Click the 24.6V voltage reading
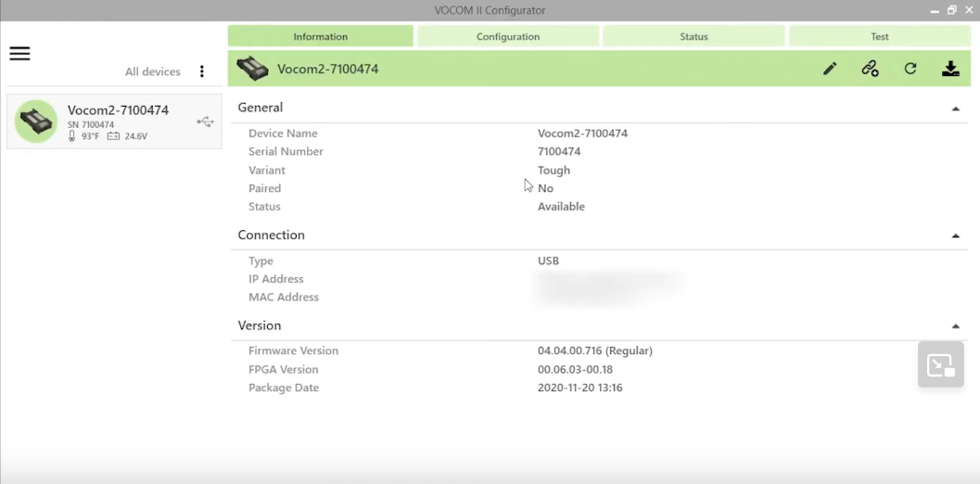Viewport: 980px width, 484px height. 135,136
